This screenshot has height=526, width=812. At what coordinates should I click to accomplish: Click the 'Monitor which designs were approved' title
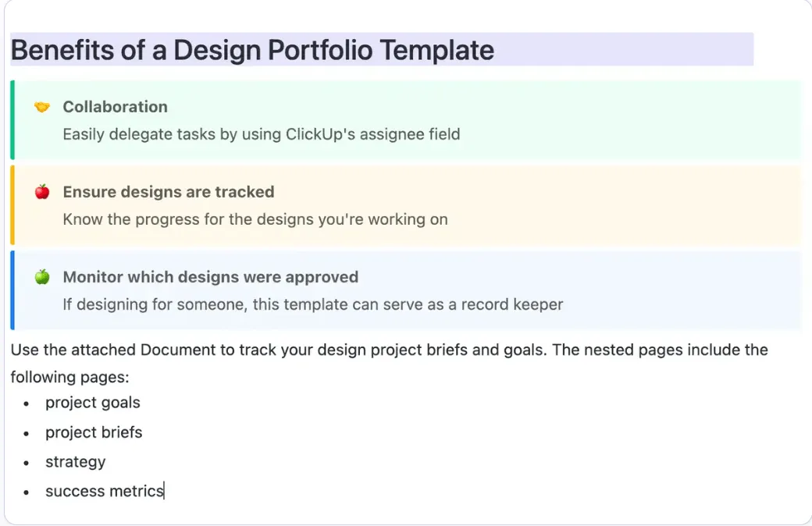pyautogui.click(x=210, y=277)
